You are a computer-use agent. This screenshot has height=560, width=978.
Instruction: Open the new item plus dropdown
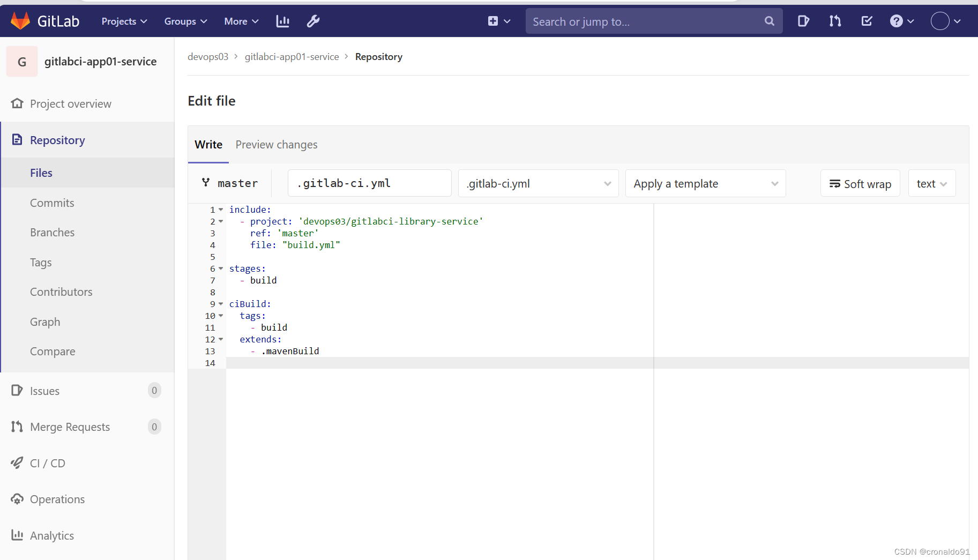pos(499,21)
